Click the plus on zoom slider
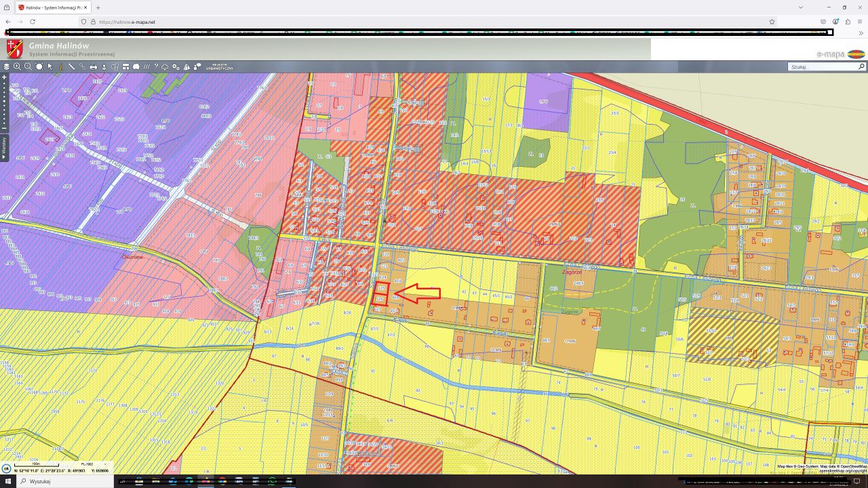The height and width of the screenshot is (488, 868). pyautogui.click(x=4, y=77)
